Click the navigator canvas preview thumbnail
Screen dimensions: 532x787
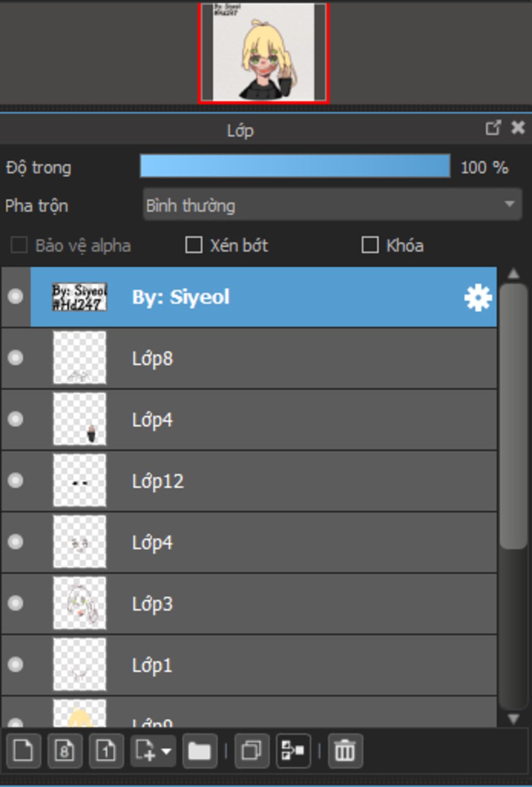(x=264, y=52)
